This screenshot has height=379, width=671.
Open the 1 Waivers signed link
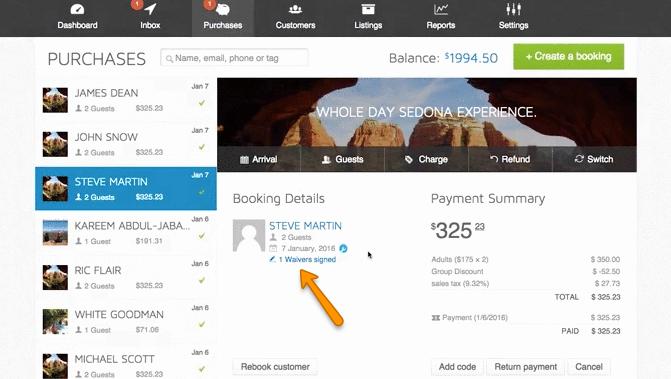pyautogui.click(x=307, y=259)
